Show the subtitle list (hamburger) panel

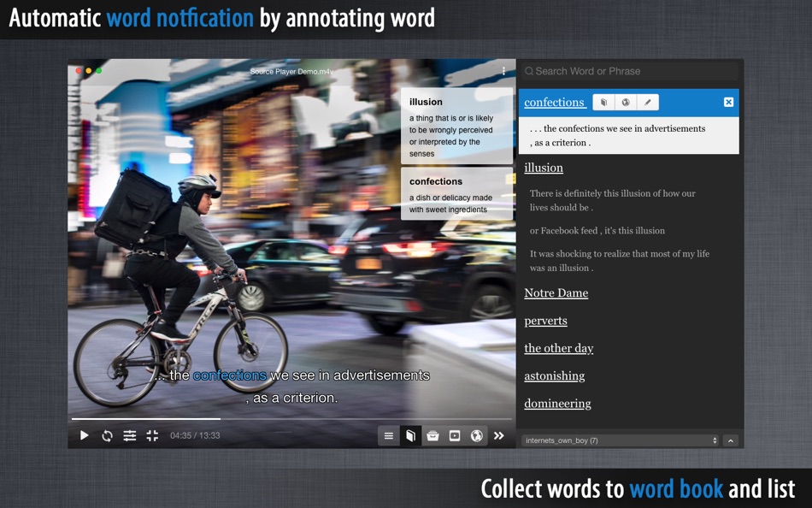point(389,436)
